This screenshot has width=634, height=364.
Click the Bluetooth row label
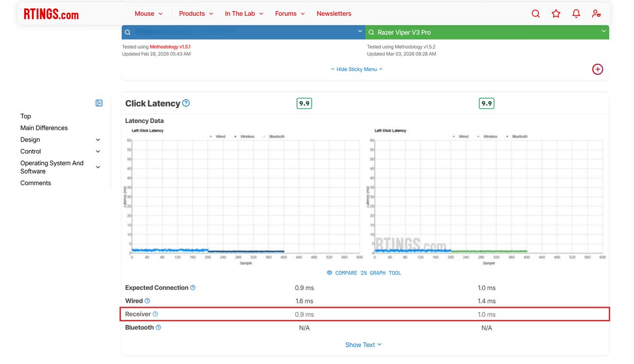(x=139, y=328)
